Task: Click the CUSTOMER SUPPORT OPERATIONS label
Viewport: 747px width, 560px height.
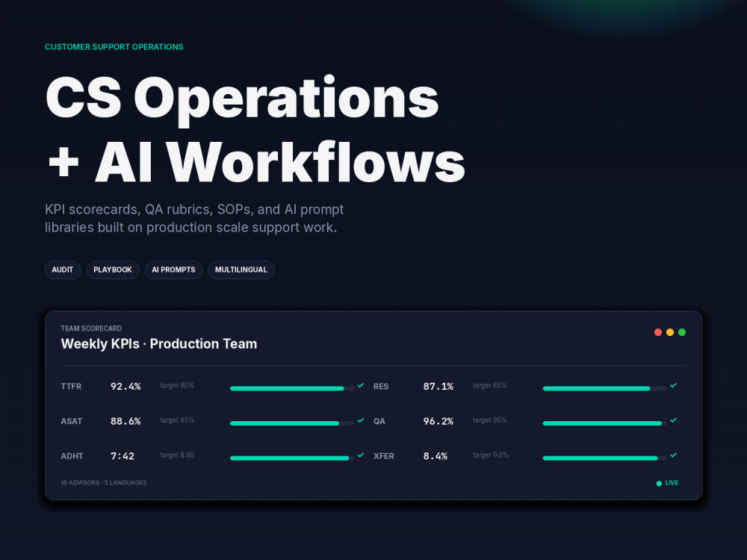Action: click(114, 46)
